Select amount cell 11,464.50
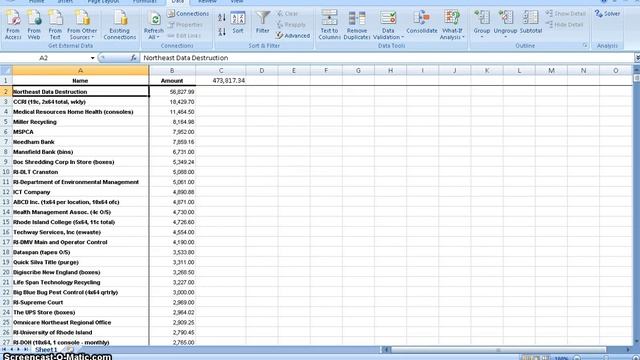This screenshot has height=360, width=640. 172,112
